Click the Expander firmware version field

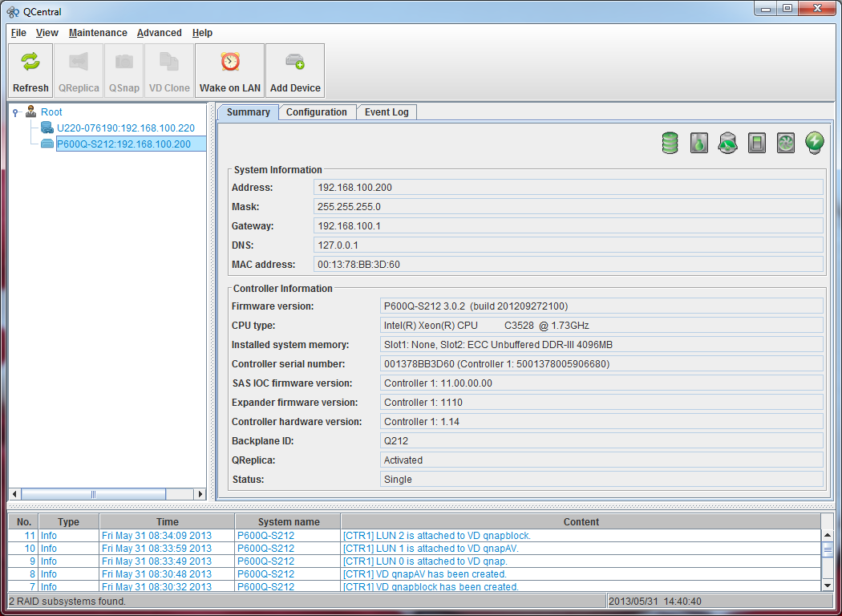pyautogui.click(x=601, y=403)
